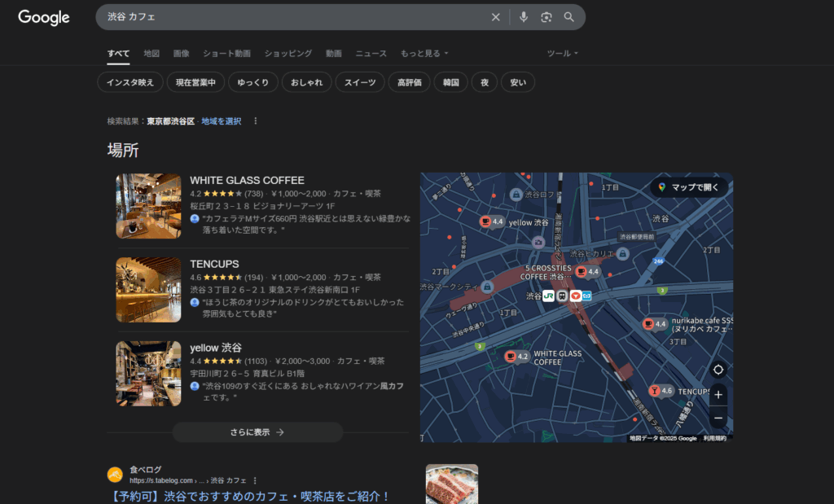This screenshot has height=504, width=834.
Task: Click the 渋谷ヒカリエ shopping pin on map
Action: click(x=623, y=254)
